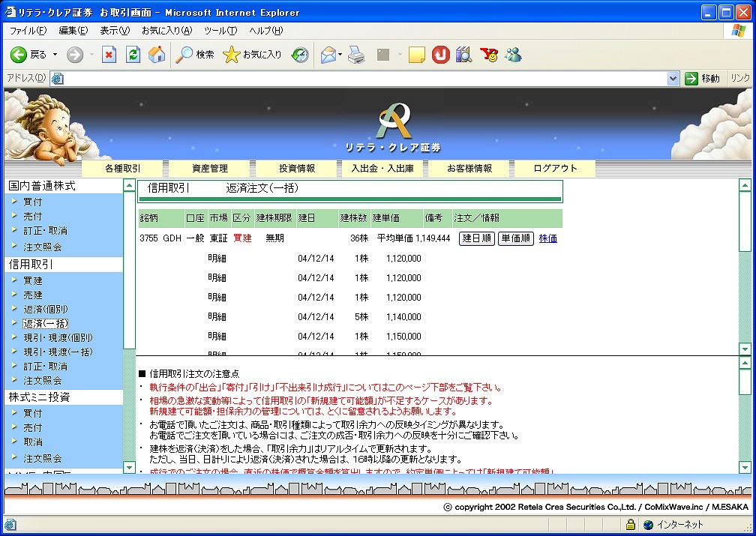Click the browser Forward arrow icon
This screenshot has height=536, width=756.
tap(75, 55)
